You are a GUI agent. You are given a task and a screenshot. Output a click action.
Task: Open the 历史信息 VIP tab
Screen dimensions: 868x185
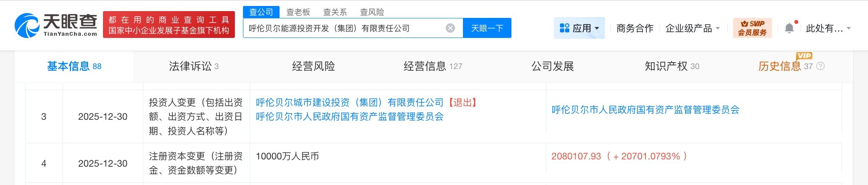click(x=785, y=66)
